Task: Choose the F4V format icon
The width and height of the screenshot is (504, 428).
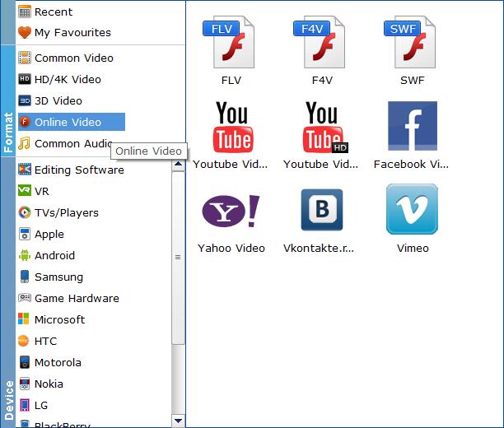Action: (320, 42)
